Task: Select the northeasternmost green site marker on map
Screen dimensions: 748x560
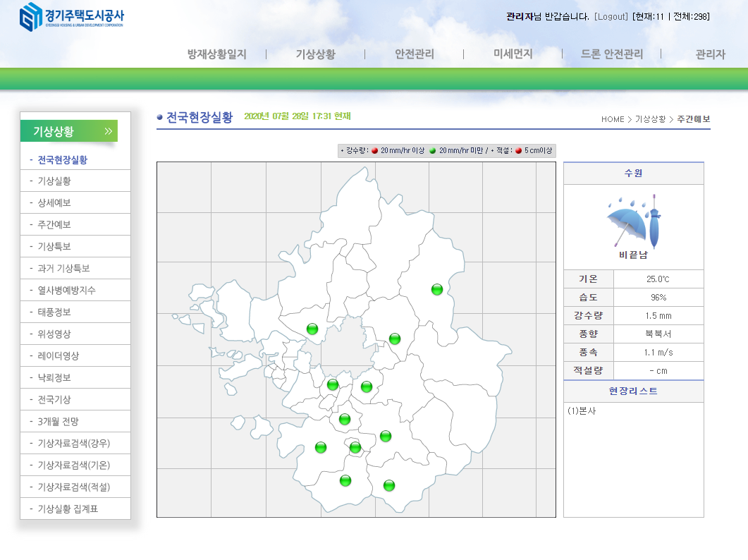Action: coord(437,289)
